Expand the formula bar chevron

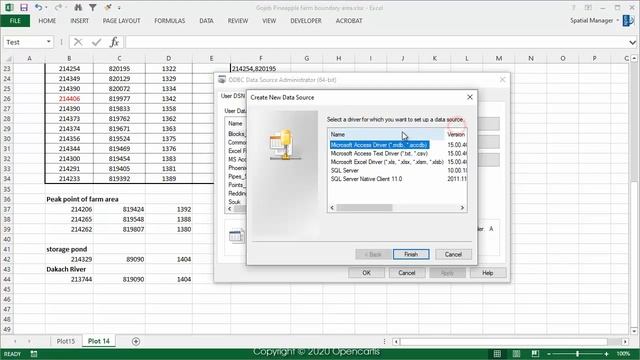(x=632, y=42)
